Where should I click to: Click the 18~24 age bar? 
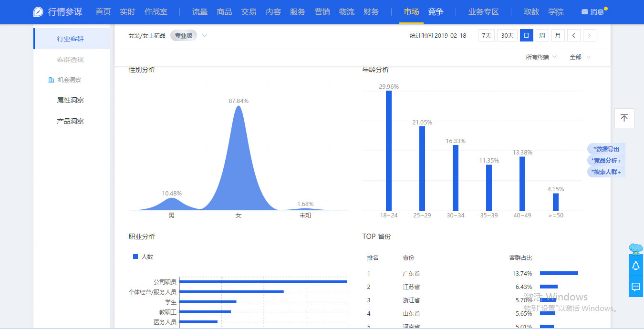389,150
